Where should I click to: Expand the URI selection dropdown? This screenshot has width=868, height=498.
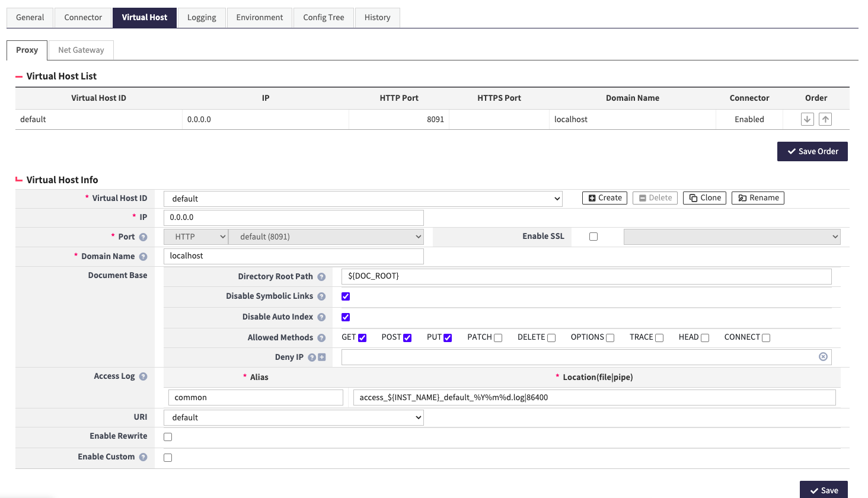(x=293, y=417)
